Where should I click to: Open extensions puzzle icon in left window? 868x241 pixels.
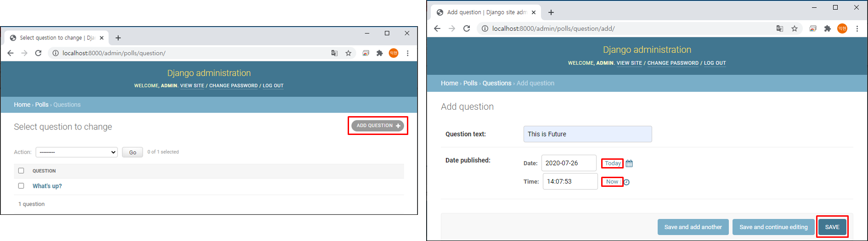379,53
